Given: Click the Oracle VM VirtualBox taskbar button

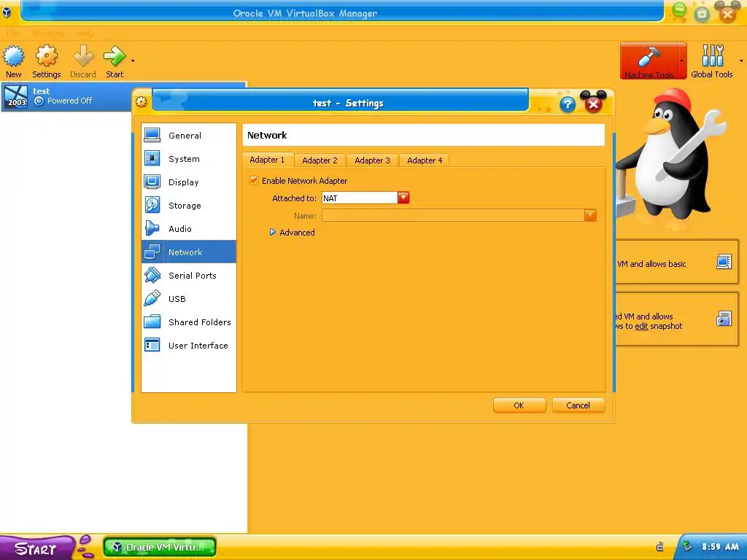Looking at the screenshot, I should click(160, 547).
